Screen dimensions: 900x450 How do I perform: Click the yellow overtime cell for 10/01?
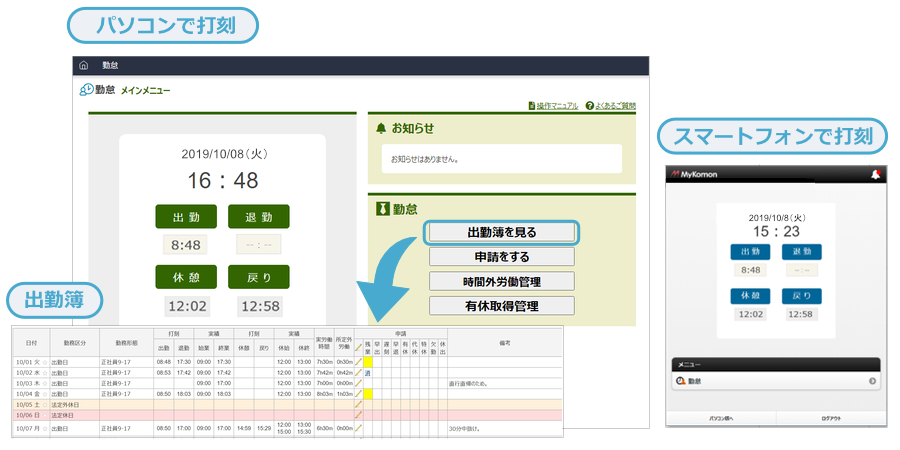[368, 361]
